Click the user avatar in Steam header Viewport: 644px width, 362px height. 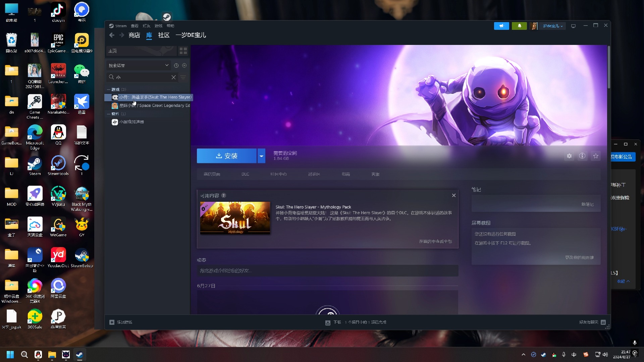pos(534,26)
